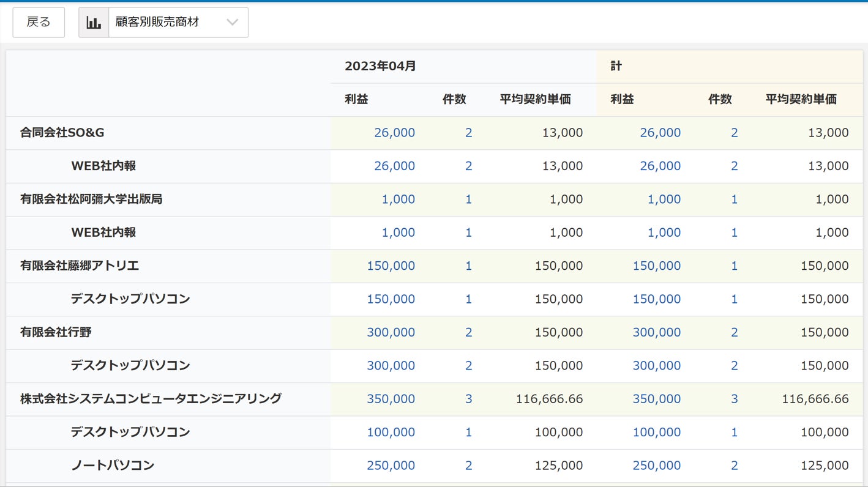Click the 株式会社システムコンピュータエンジニアリング row label

(x=151, y=399)
